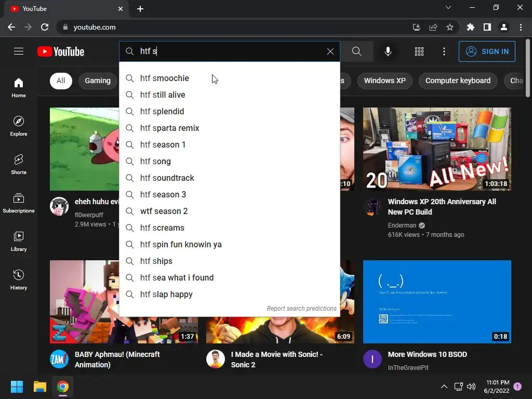Choose suggestion htf ships
Screen dimensions: 532x399
tap(230, 261)
